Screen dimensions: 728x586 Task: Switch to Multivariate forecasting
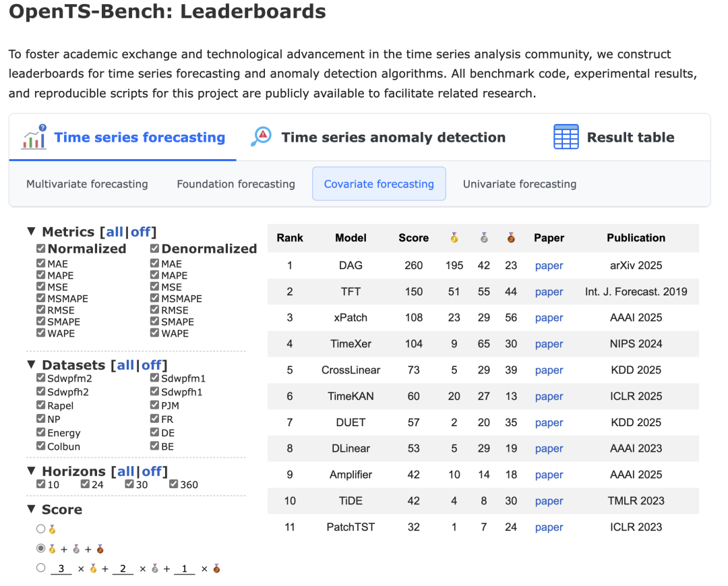[x=87, y=184]
